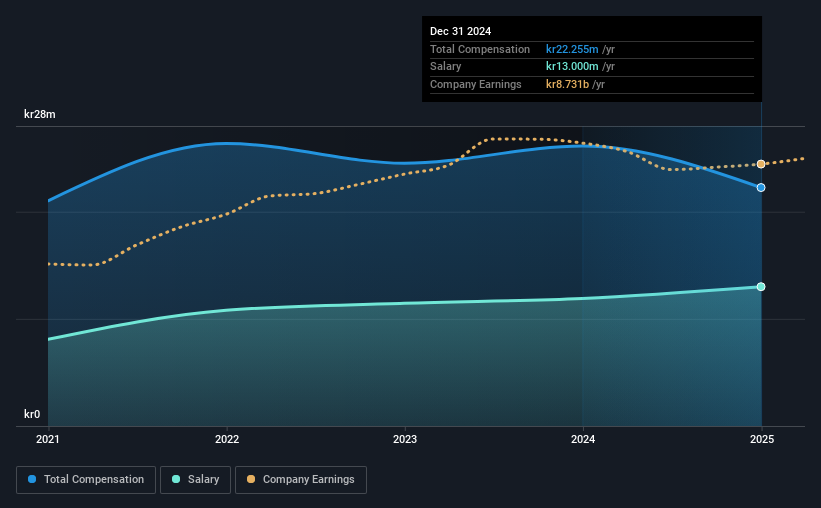Toggle the Company Earnings legend button

coord(301,480)
